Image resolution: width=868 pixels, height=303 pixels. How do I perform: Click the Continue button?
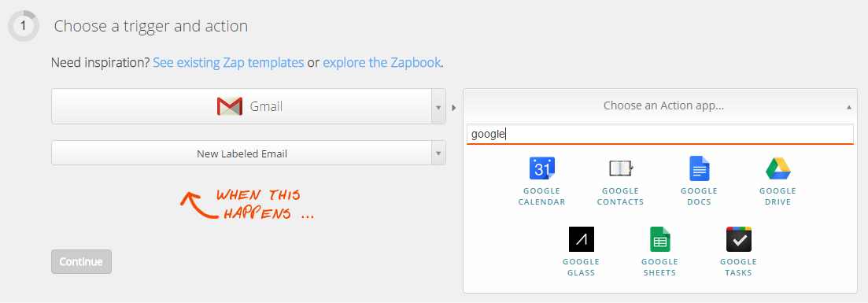pyautogui.click(x=81, y=261)
